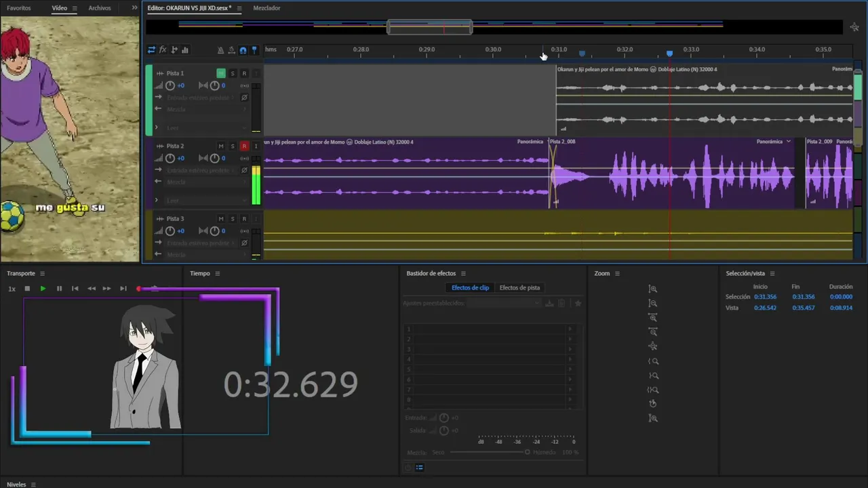Click zoom out full icon in Zoom panel
This screenshot has height=488, width=868.
(x=653, y=346)
